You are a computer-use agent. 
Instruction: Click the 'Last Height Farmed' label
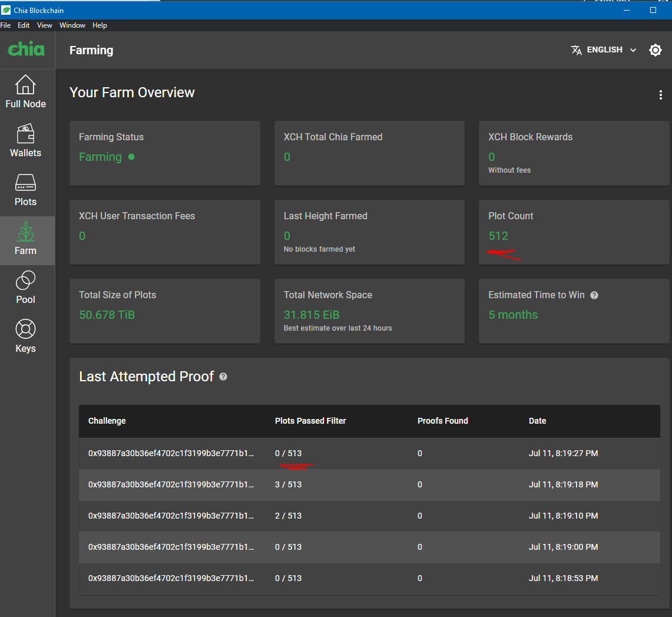325,216
